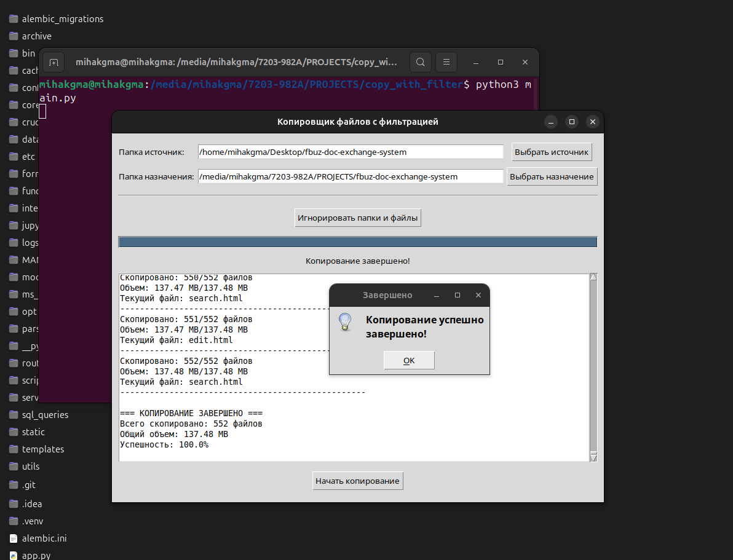
Task: Select the app.py file
Action: (x=30, y=555)
